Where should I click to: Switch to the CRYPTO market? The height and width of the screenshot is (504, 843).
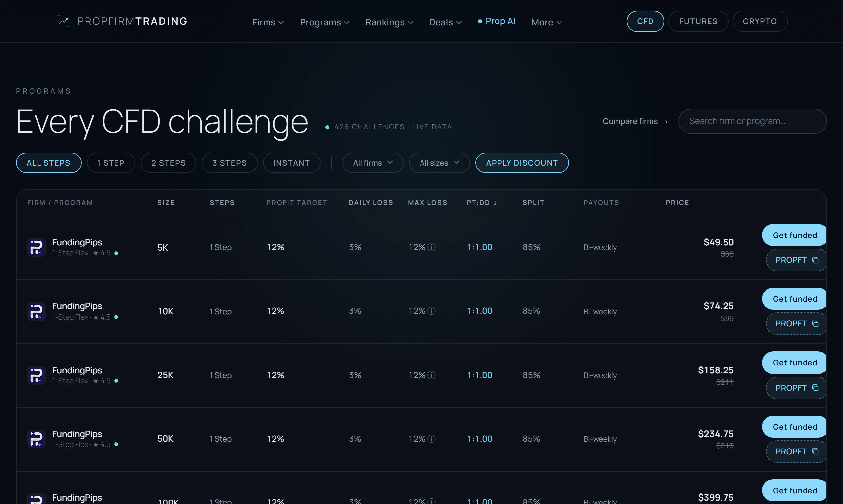point(760,21)
